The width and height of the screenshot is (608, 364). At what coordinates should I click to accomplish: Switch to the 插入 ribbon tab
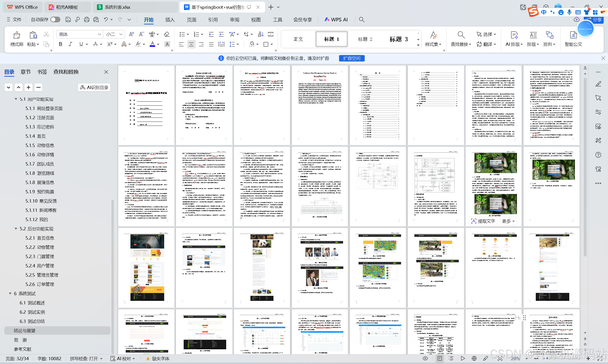coord(170,20)
